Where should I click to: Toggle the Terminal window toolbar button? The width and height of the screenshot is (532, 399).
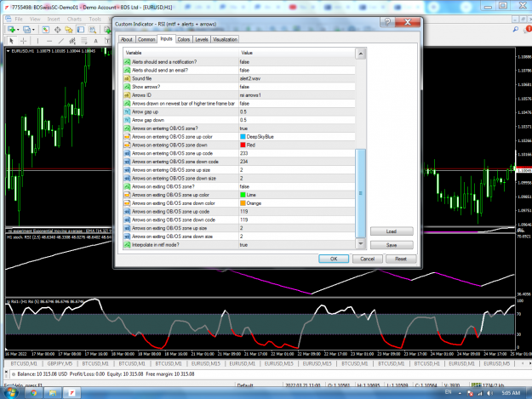pos(81,30)
